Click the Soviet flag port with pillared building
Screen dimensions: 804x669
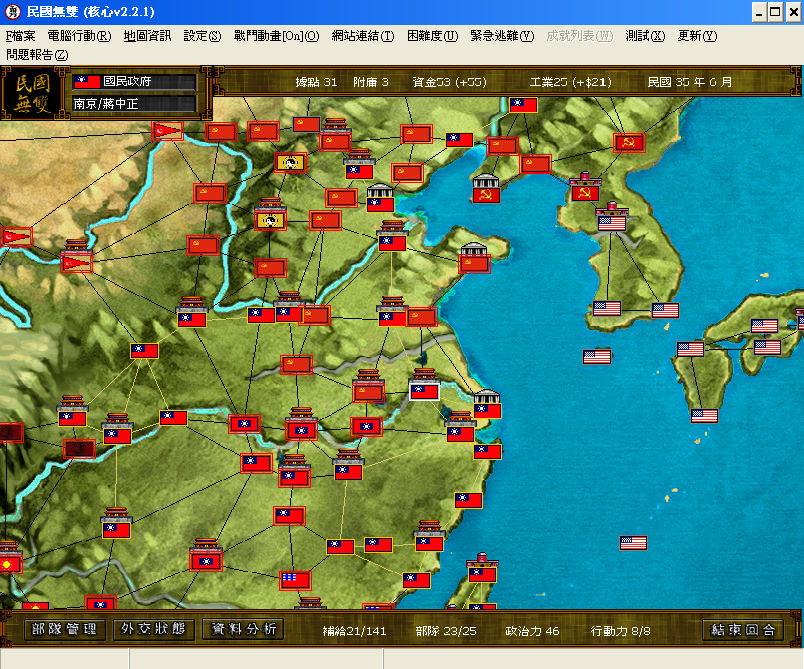click(486, 195)
